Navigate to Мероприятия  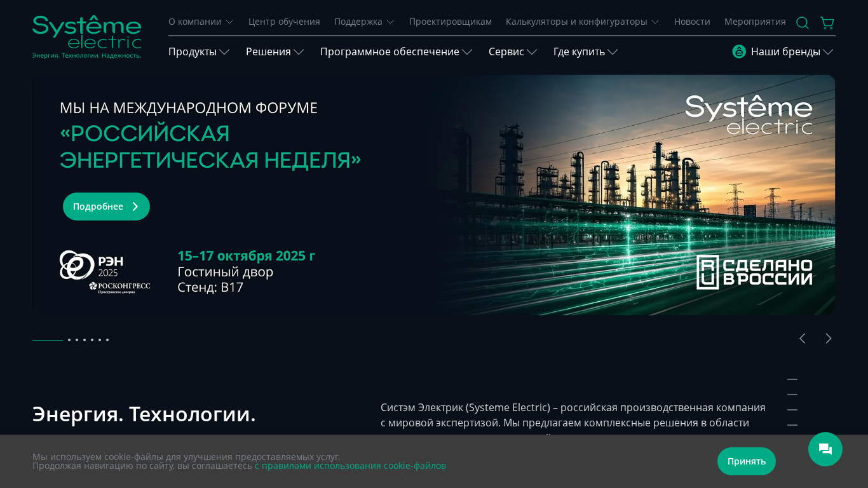pos(755,22)
